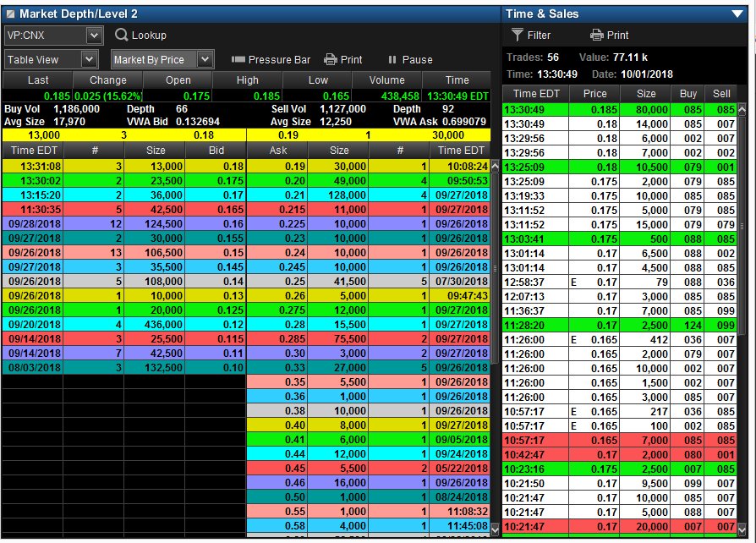
Task: Click scroll-up arrow of Time & Sales scrollbar
Action: point(742,109)
